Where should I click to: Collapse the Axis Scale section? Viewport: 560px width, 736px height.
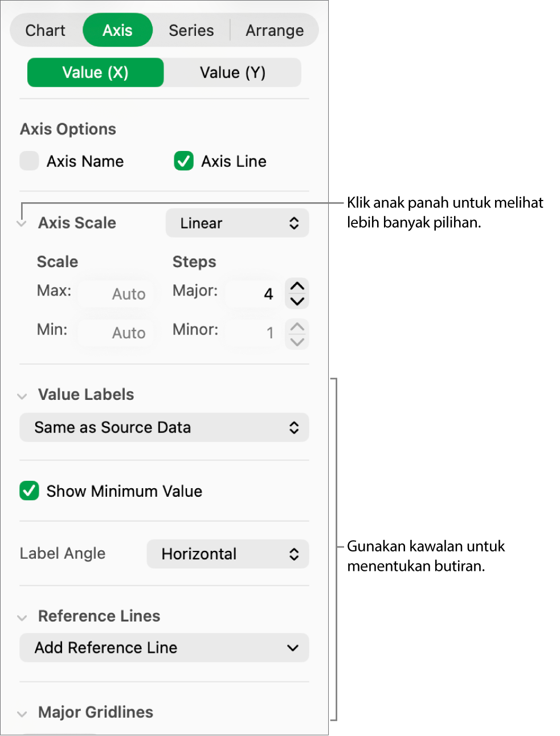pos(22,224)
